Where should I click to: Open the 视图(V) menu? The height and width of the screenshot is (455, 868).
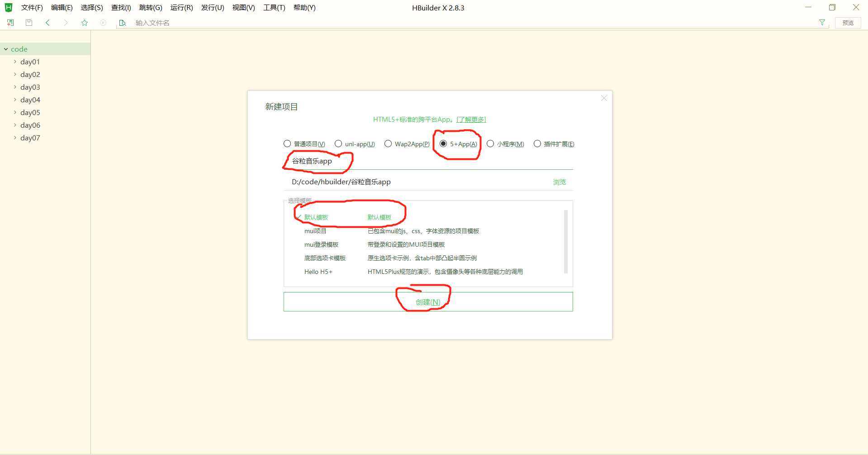click(x=243, y=8)
